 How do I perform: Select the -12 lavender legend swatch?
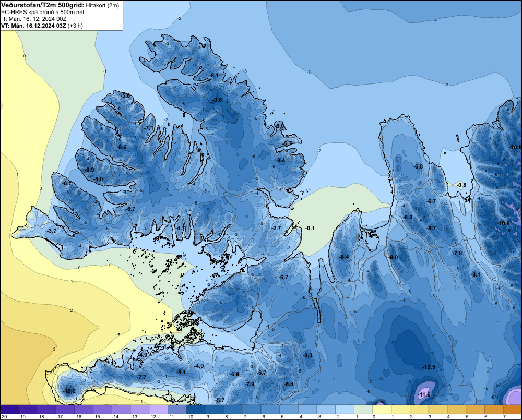(159, 409)
